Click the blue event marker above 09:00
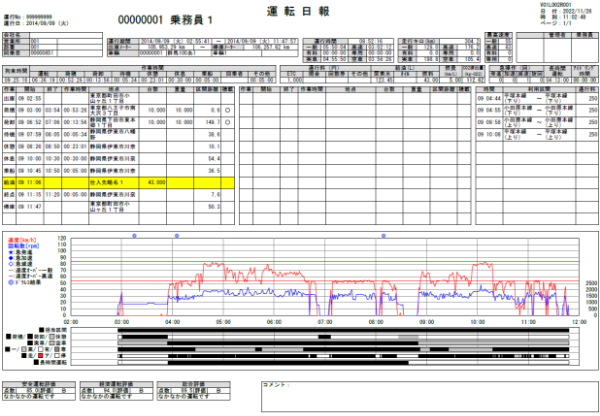This screenshot has height=416, width=600. click(382, 235)
